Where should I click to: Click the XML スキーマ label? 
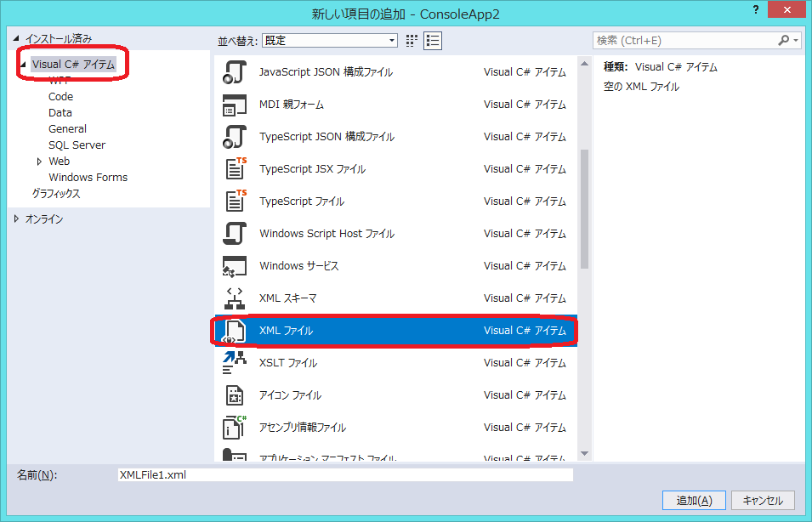coord(288,298)
